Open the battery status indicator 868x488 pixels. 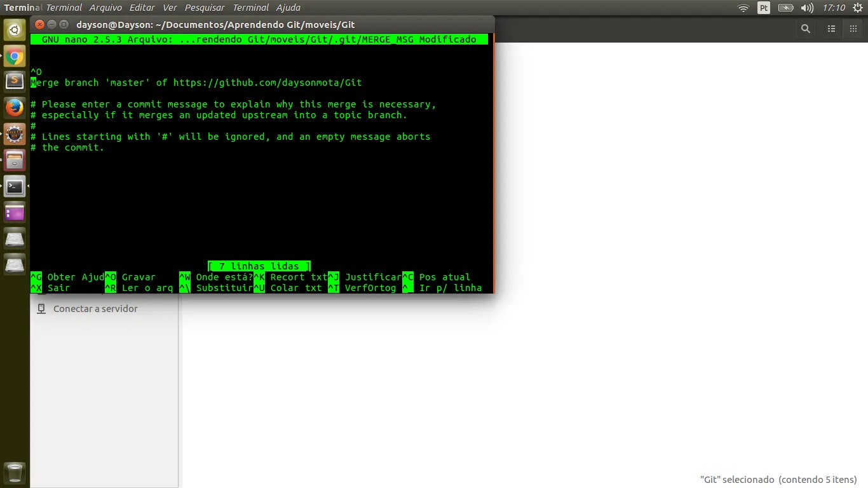786,8
